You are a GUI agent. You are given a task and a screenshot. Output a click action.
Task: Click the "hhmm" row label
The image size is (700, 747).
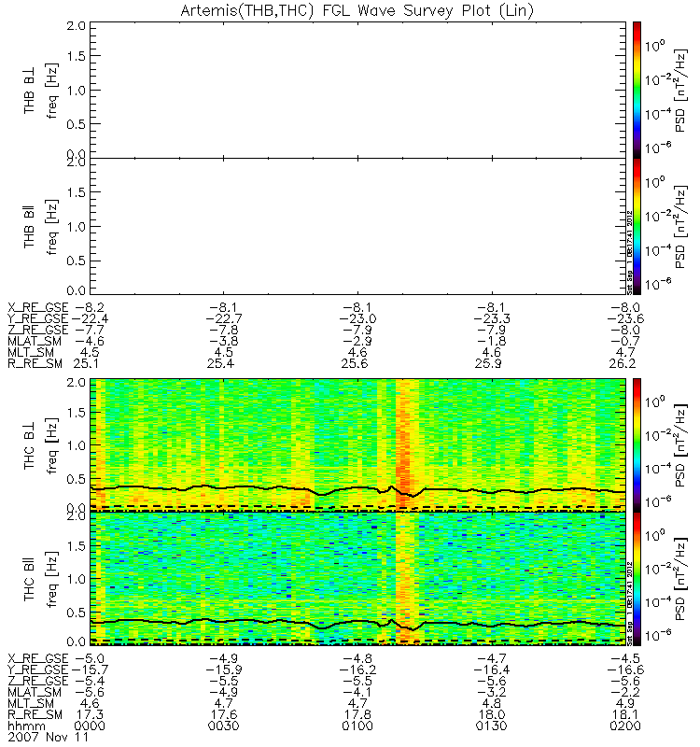[27, 726]
